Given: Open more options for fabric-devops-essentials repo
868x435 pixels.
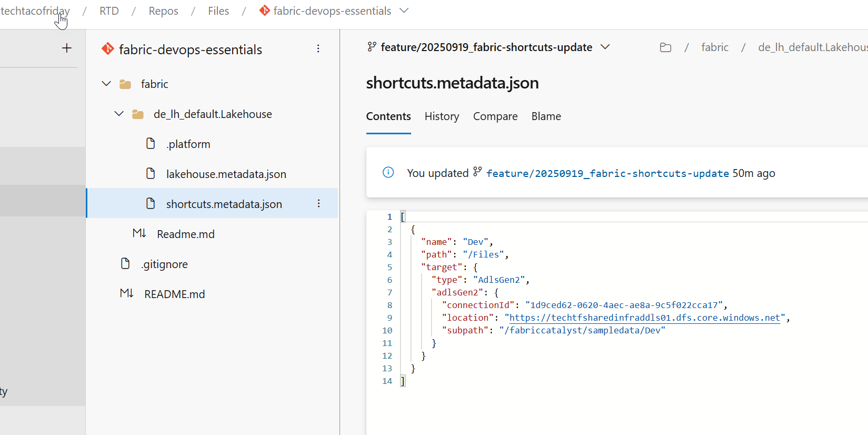Looking at the screenshot, I should click(318, 49).
